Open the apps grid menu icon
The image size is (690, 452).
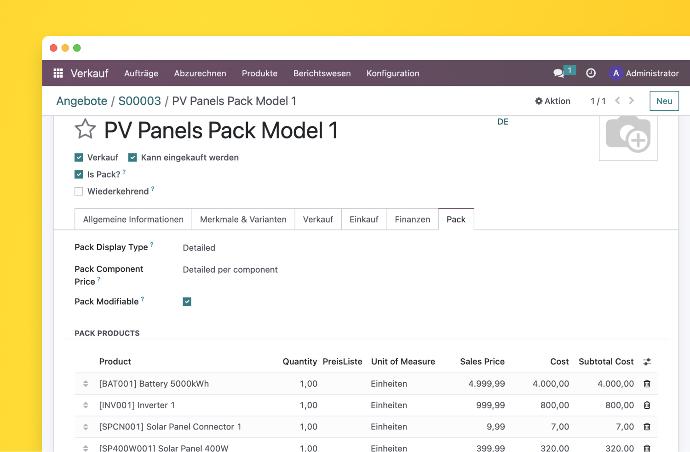[58, 73]
